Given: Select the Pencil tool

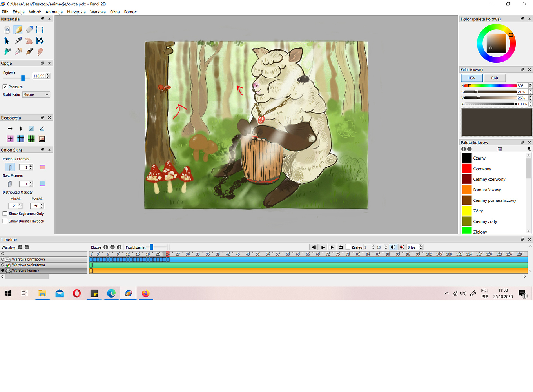Looking at the screenshot, I should pyautogui.click(x=18, y=30).
